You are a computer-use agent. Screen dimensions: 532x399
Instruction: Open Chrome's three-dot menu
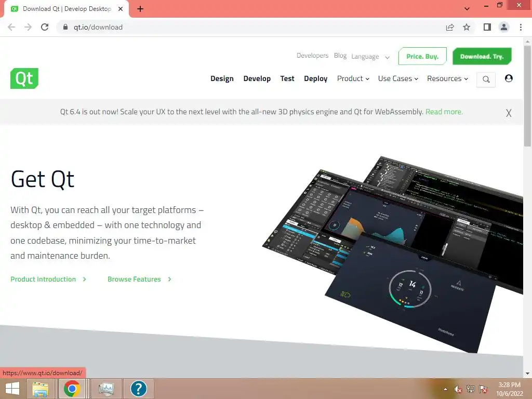point(521,27)
